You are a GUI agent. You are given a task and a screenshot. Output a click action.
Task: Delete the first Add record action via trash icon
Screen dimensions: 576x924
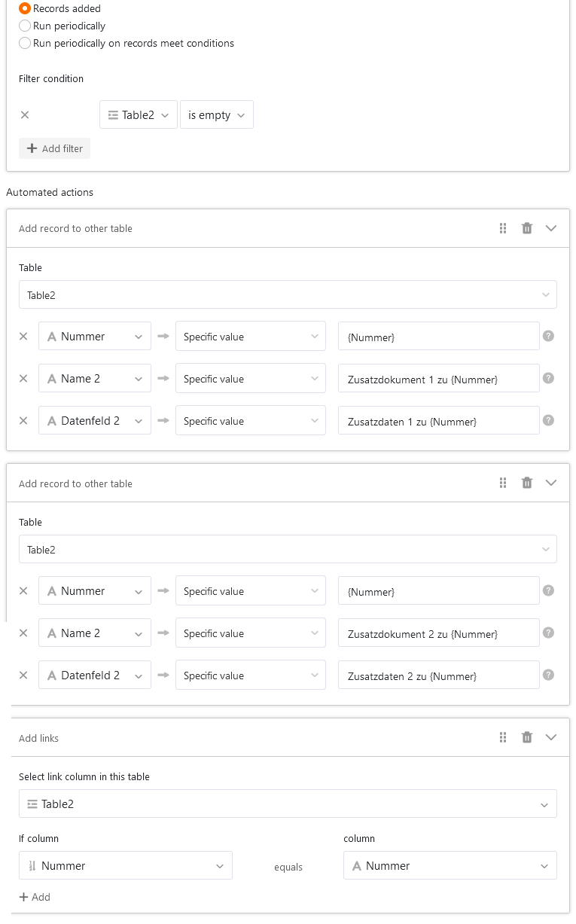[527, 228]
